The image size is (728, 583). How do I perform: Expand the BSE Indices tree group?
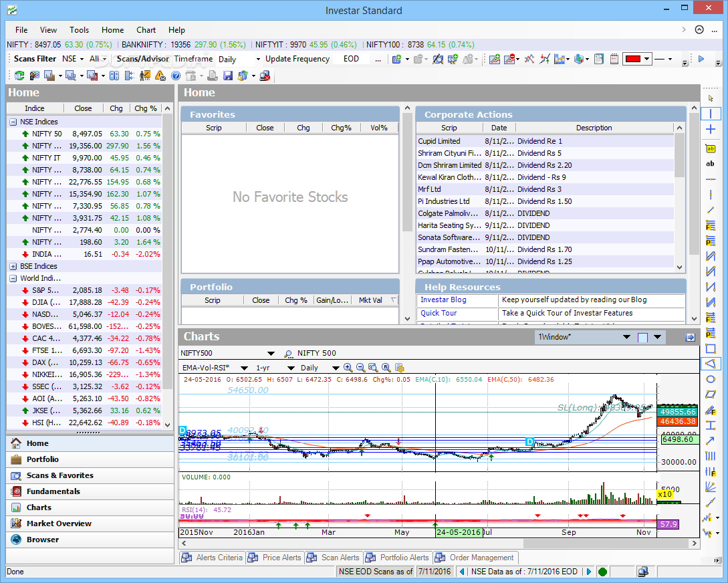13,267
